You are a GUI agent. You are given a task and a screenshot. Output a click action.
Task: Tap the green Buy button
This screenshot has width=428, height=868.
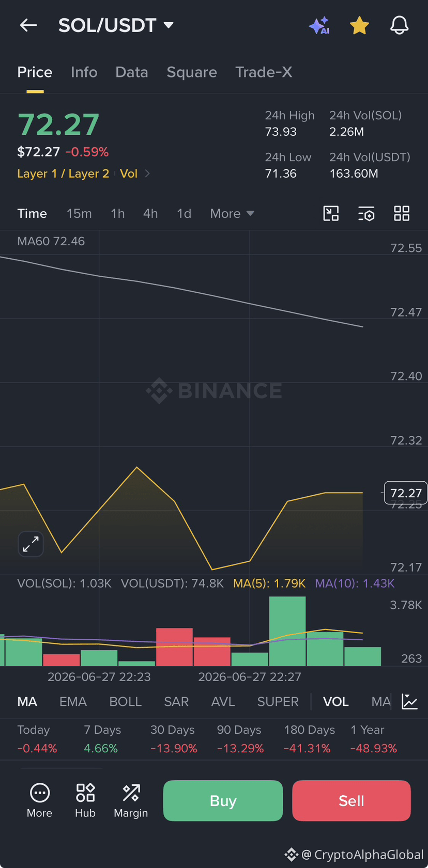pyautogui.click(x=223, y=800)
